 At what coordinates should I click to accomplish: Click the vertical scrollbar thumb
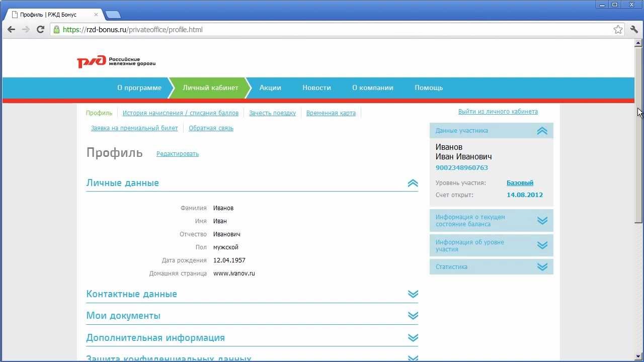tap(638, 135)
